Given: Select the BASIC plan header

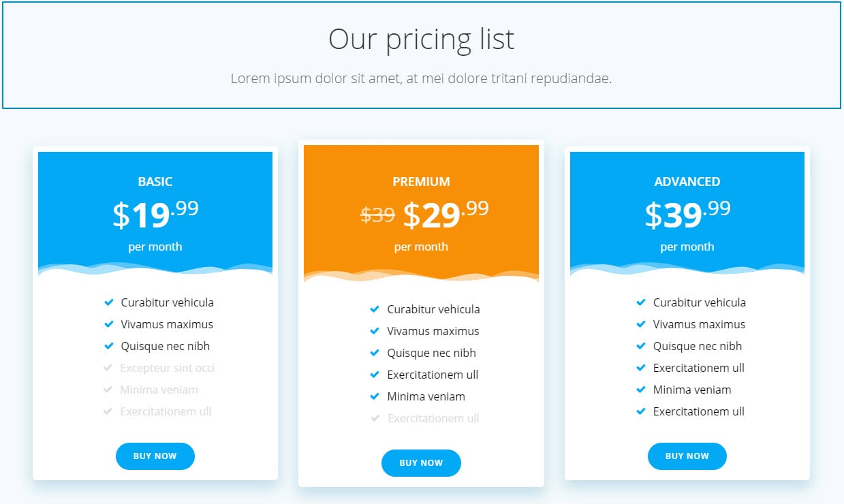Looking at the screenshot, I should pyautogui.click(x=155, y=182).
